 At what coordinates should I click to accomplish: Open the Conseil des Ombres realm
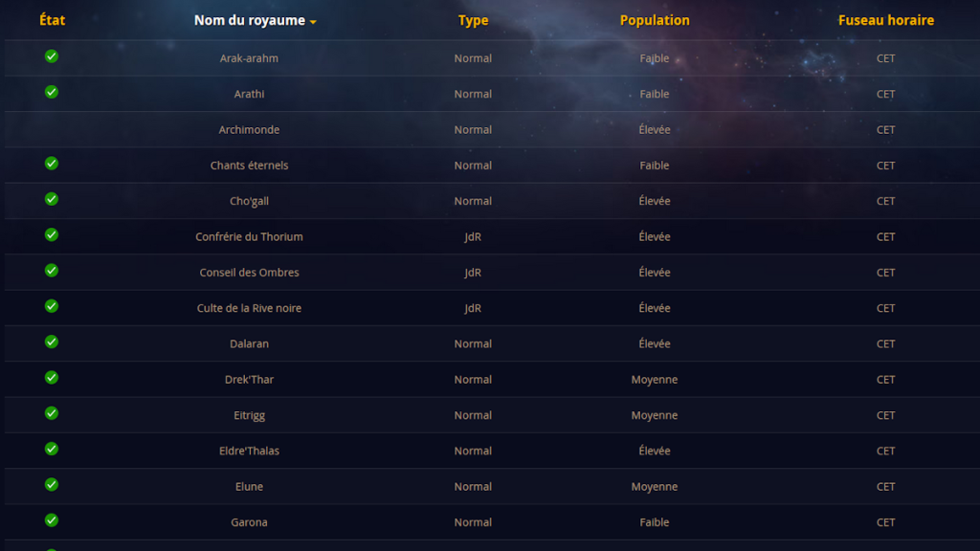[249, 273]
